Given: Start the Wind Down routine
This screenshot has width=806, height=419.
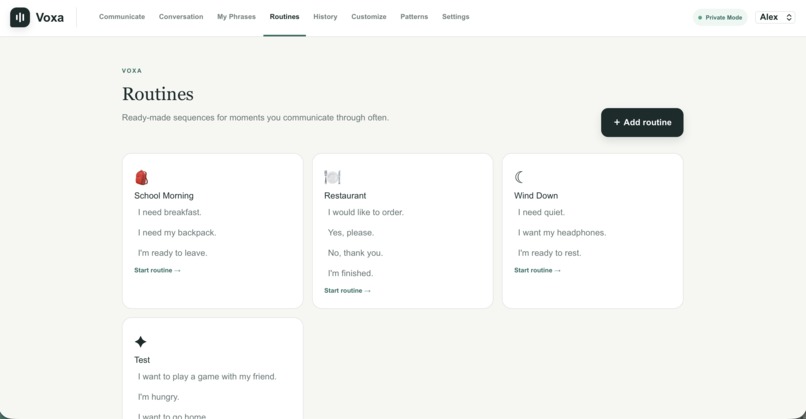Looking at the screenshot, I should click(x=537, y=270).
